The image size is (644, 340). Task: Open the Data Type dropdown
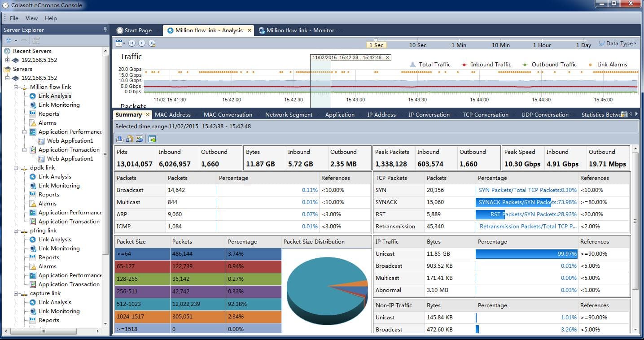(618, 44)
